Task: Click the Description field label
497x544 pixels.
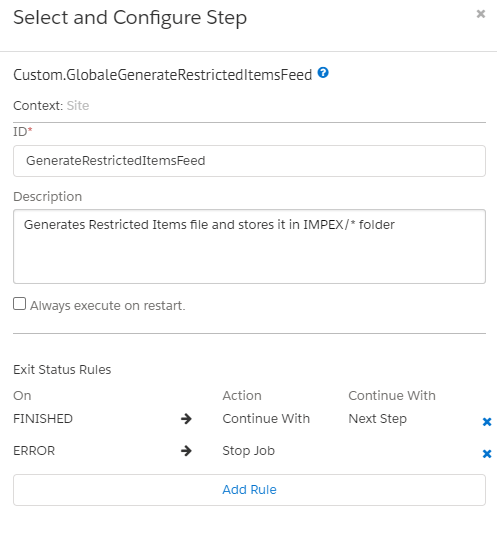Action: coord(48,197)
